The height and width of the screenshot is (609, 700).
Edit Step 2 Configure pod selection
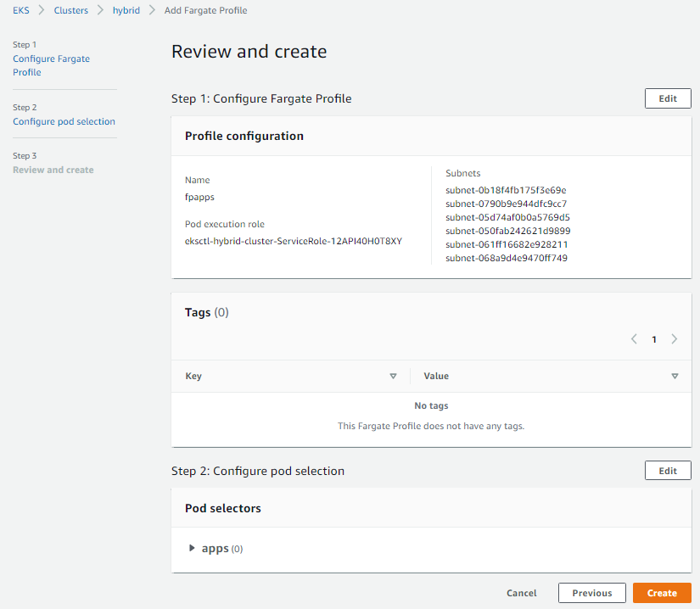[668, 471]
